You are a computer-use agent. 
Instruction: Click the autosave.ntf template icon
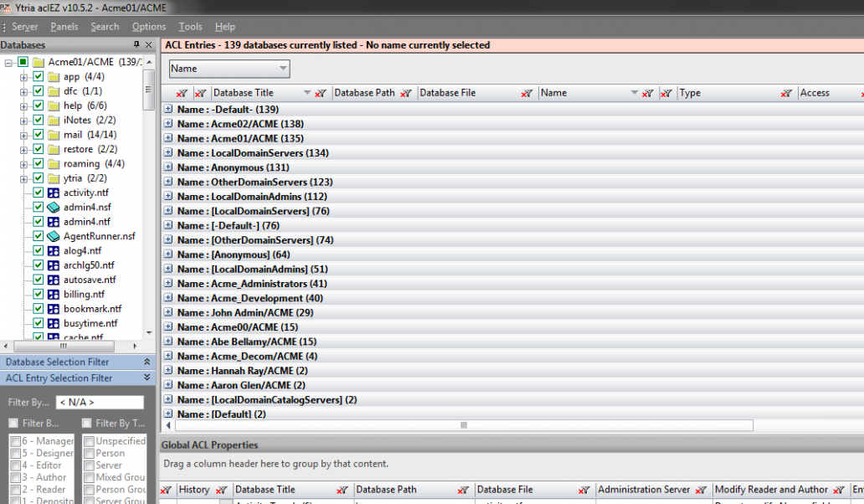click(x=54, y=280)
